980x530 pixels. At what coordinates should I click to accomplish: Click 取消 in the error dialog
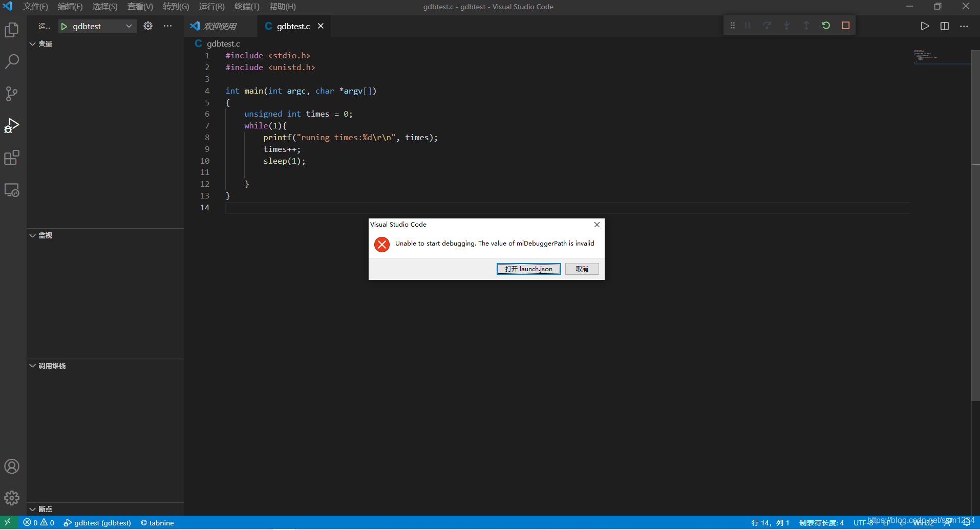click(582, 269)
